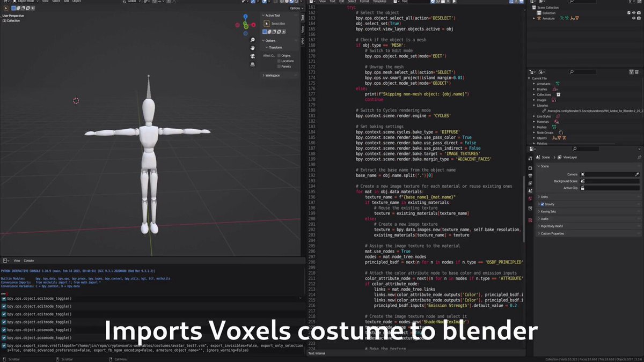
Task: Open the console View menu
Action: (x=17, y=261)
